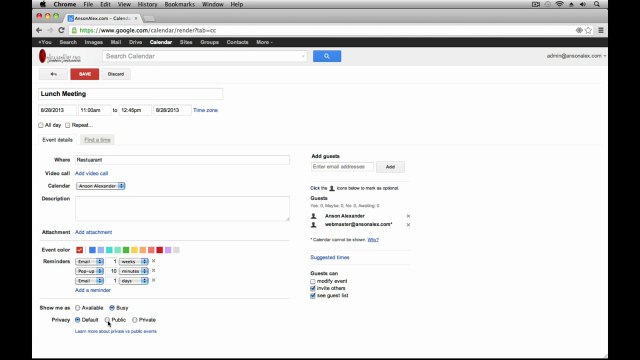Click Add button for guests
This screenshot has width=640, height=360.
tap(390, 167)
